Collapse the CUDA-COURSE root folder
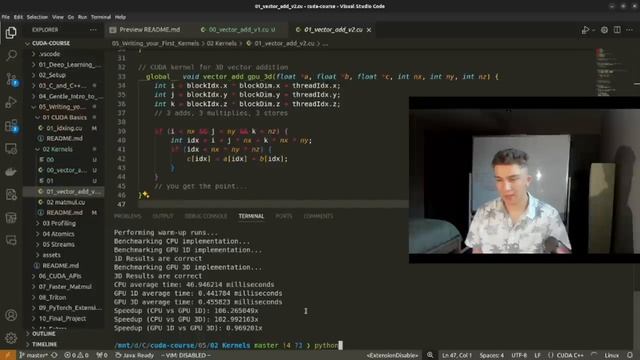This screenshot has width=640, height=360. 50,43
